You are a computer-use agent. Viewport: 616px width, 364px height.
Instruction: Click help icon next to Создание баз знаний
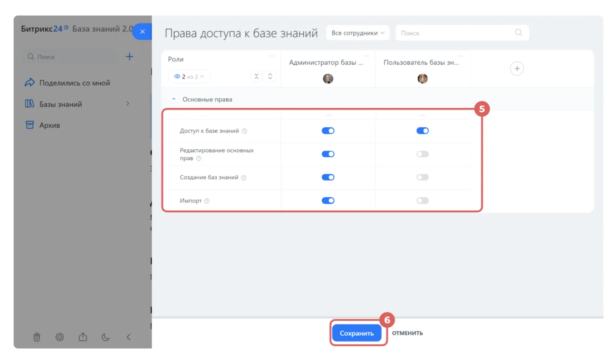[244, 178]
